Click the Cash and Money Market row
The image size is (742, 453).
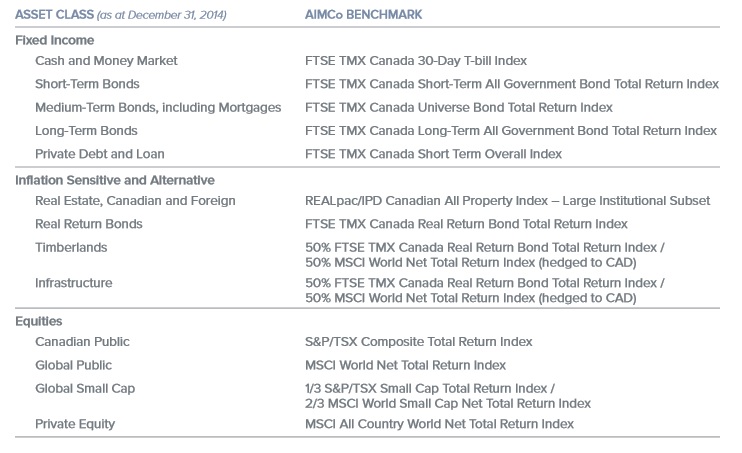(x=106, y=61)
